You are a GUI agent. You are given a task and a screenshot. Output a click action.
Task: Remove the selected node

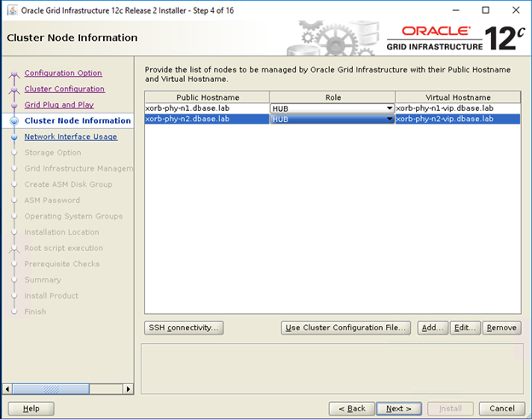502,328
